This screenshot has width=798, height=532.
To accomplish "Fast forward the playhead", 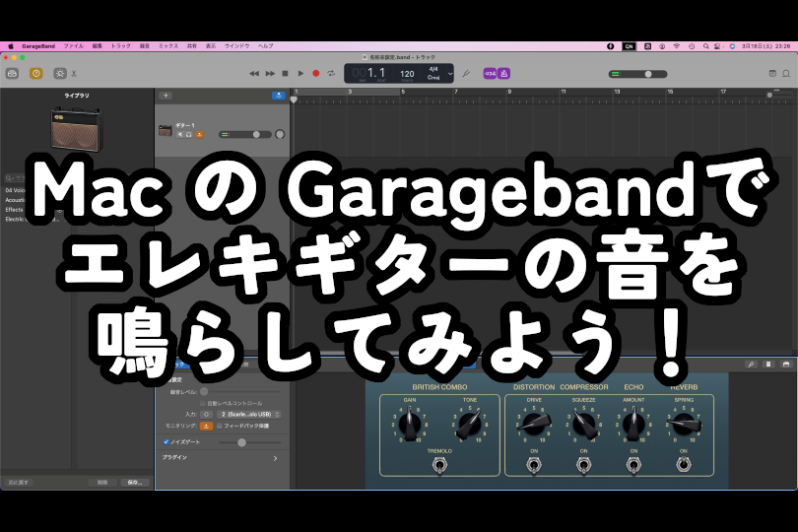I will pyautogui.click(x=270, y=73).
